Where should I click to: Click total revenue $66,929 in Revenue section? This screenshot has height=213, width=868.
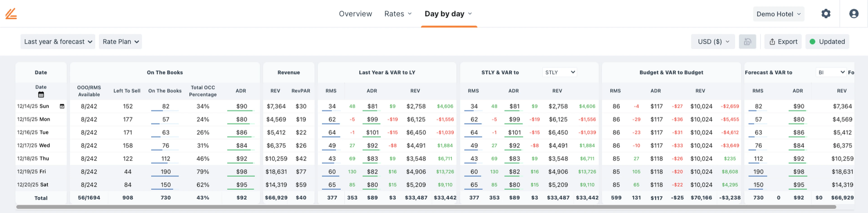point(276,198)
